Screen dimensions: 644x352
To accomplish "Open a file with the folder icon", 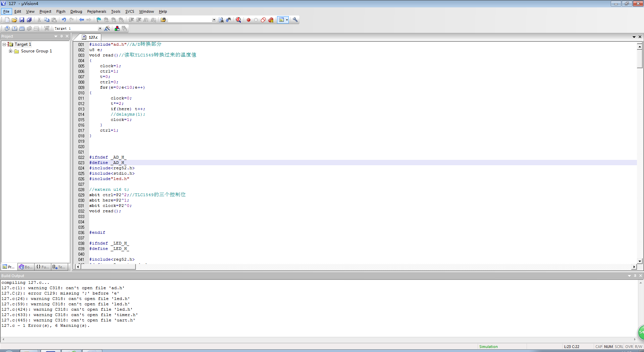I will [x=14, y=20].
